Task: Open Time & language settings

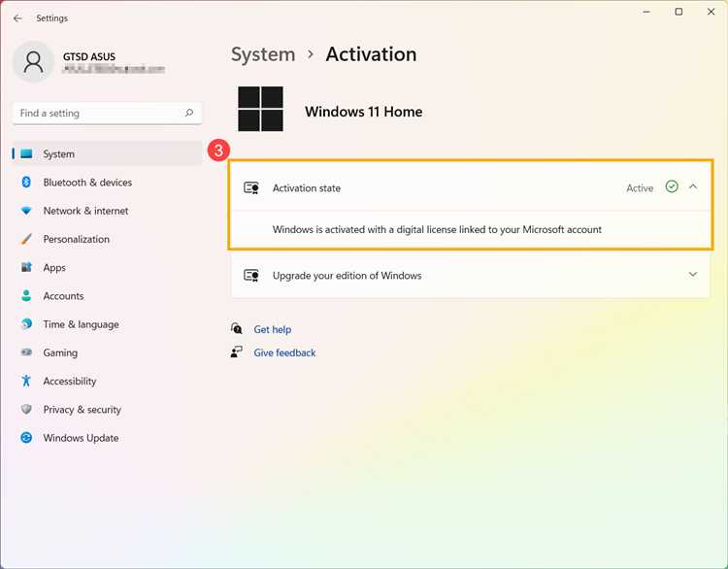Action: click(x=107, y=324)
